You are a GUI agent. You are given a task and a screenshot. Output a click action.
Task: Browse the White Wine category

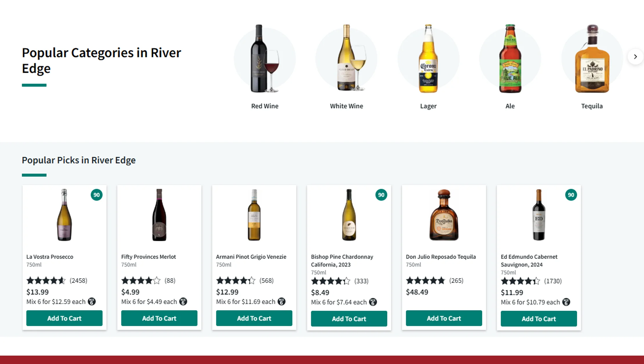[x=346, y=67]
